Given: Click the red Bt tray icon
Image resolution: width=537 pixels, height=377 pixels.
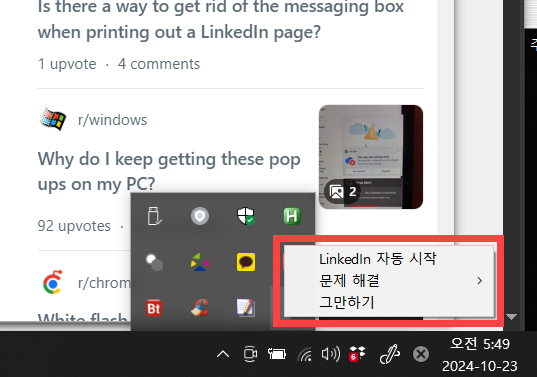Looking at the screenshot, I should 154,308.
